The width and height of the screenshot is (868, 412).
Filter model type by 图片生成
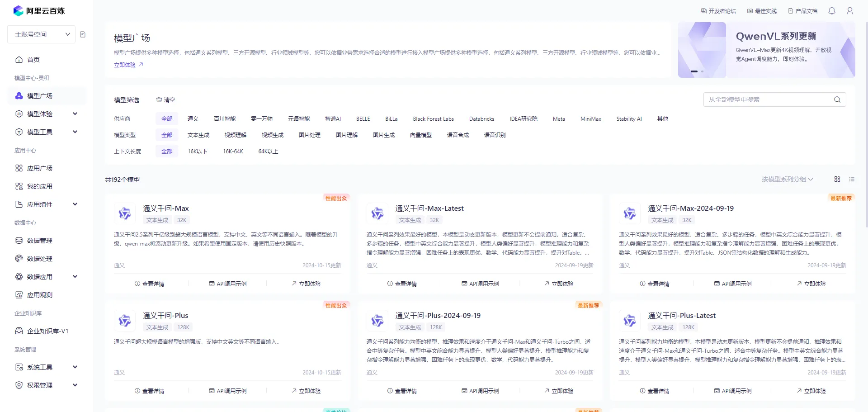(x=384, y=135)
